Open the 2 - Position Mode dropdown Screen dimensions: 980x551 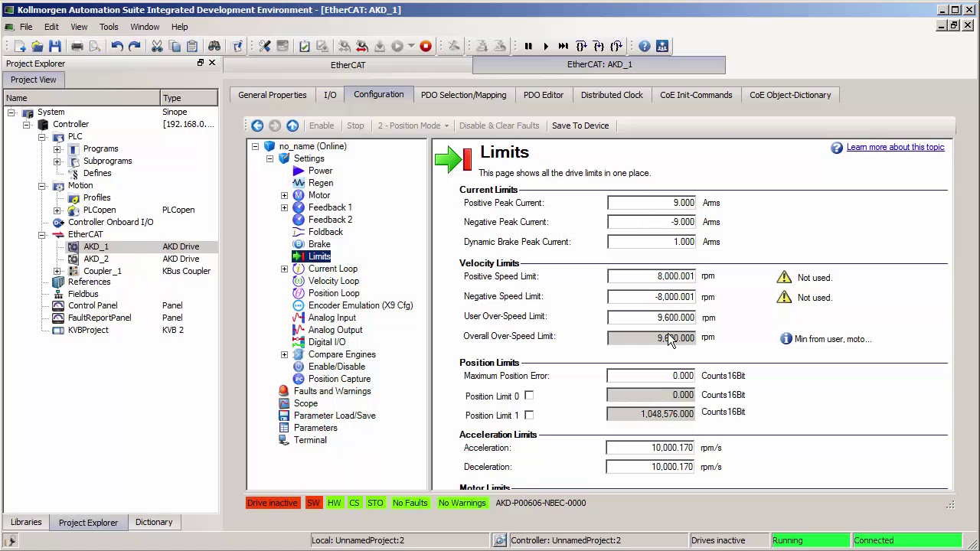point(413,126)
